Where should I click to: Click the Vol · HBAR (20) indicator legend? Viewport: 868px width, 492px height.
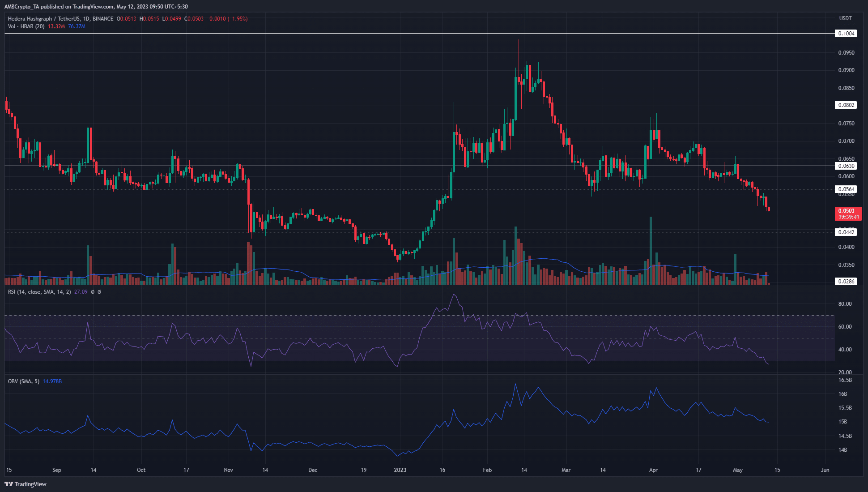[x=26, y=26]
